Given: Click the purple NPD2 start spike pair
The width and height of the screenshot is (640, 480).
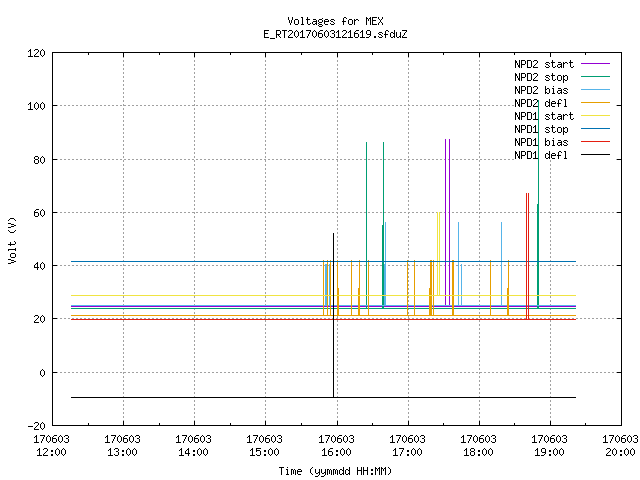Looking at the screenshot, I should (x=448, y=220).
